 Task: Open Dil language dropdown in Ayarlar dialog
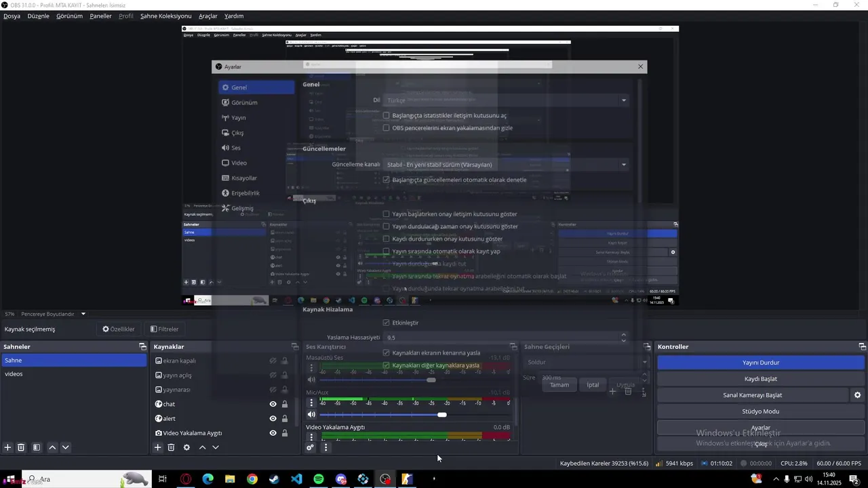pyautogui.click(x=506, y=100)
